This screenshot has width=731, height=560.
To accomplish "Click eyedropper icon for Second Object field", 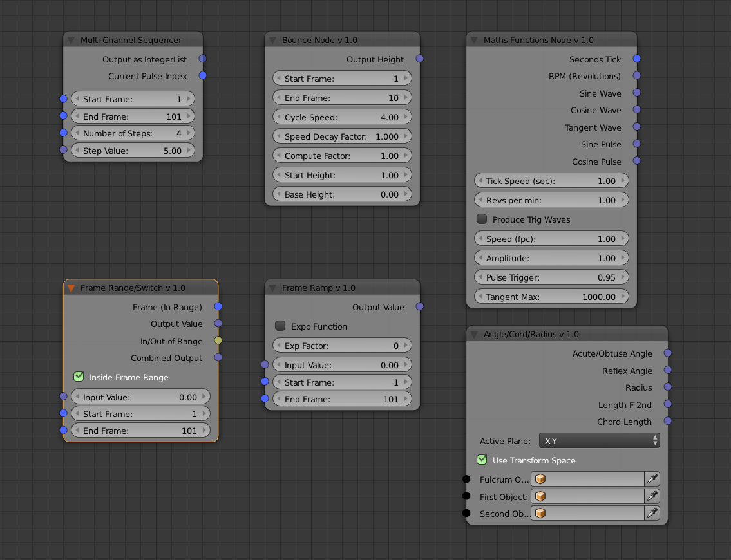I will click(x=652, y=513).
